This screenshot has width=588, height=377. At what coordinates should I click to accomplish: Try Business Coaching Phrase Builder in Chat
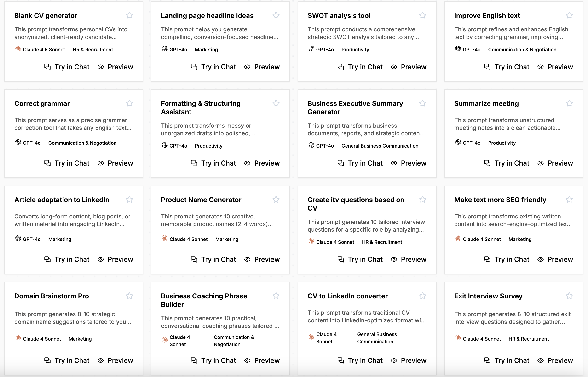(213, 360)
